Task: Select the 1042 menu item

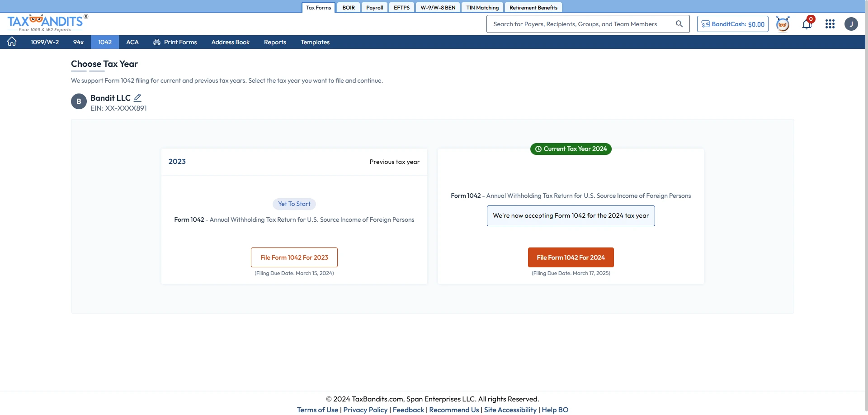Action: pos(105,42)
